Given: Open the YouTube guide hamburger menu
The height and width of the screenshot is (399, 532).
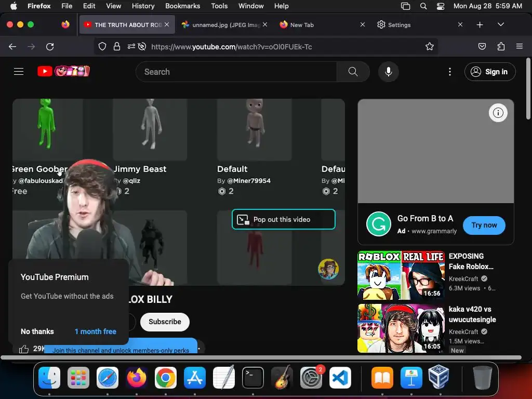Looking at the screenshot, I should click(19, 72).
